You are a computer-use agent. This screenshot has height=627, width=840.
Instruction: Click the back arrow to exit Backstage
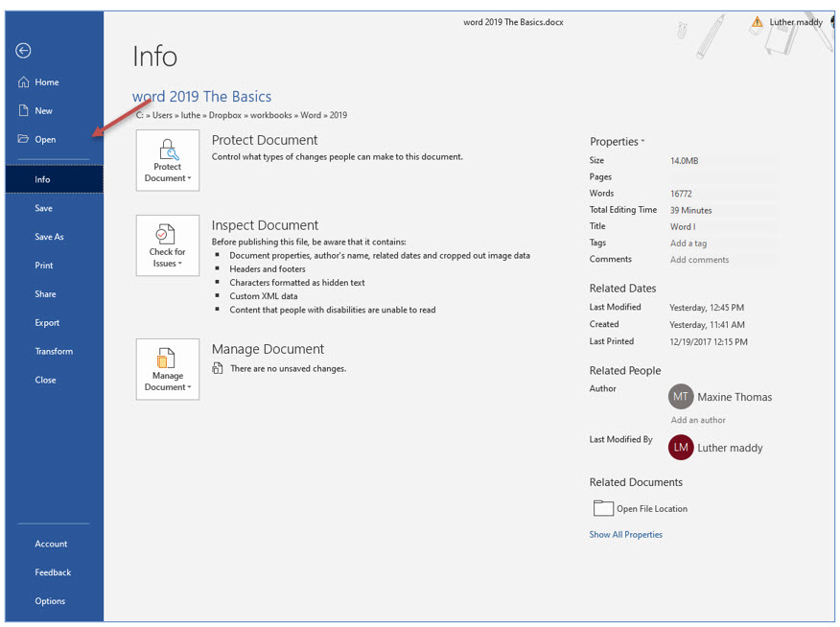click(23, 50)
